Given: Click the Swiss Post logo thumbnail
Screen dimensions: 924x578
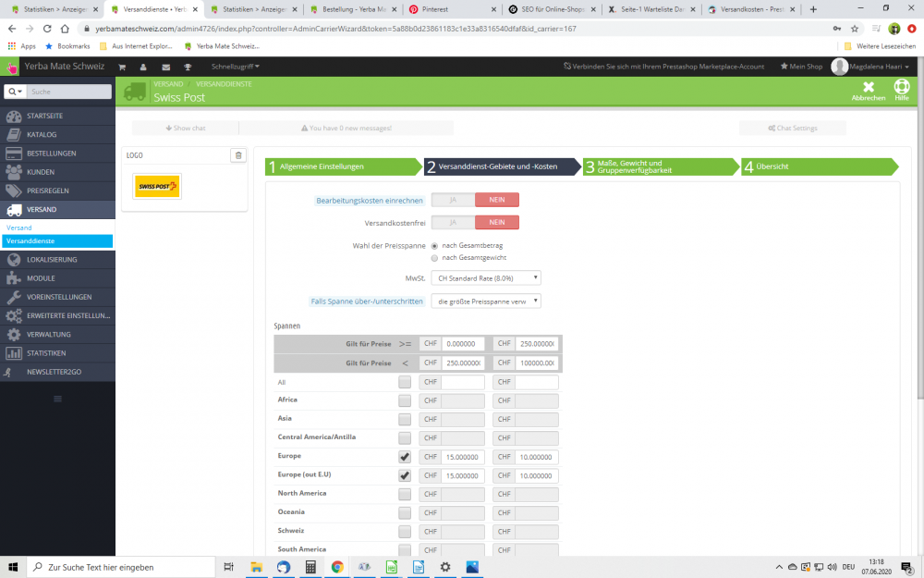Looking at the screenshot, I should [x=157, y=187].
